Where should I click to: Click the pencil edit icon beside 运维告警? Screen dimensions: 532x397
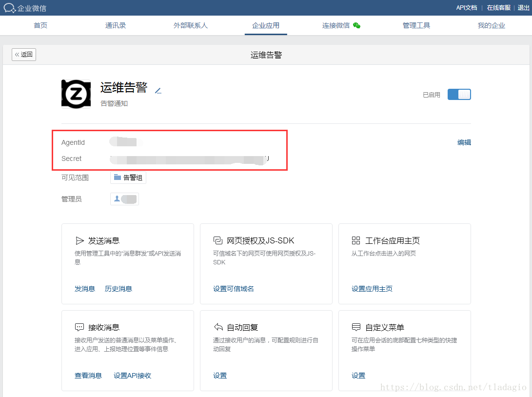[158, 91]
